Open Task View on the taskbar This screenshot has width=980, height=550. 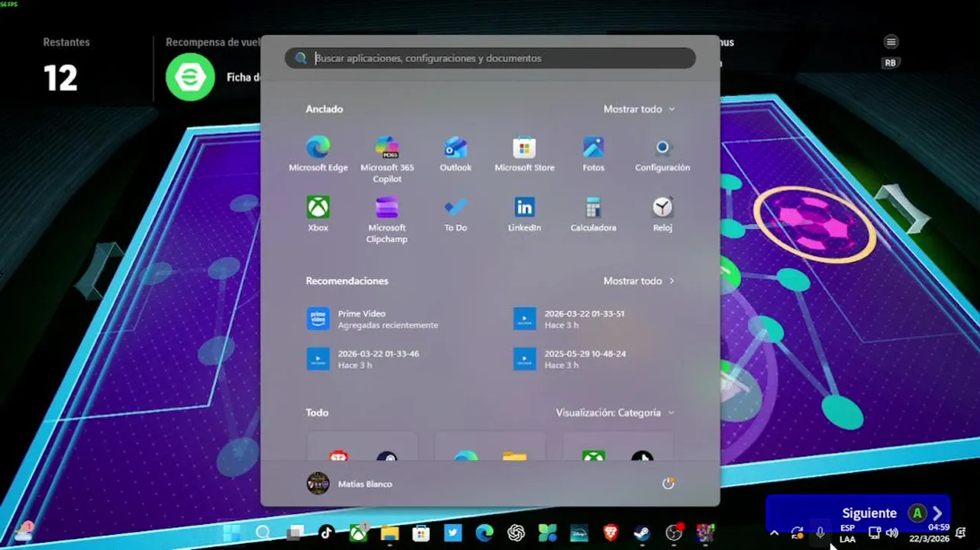click(295, 532)
